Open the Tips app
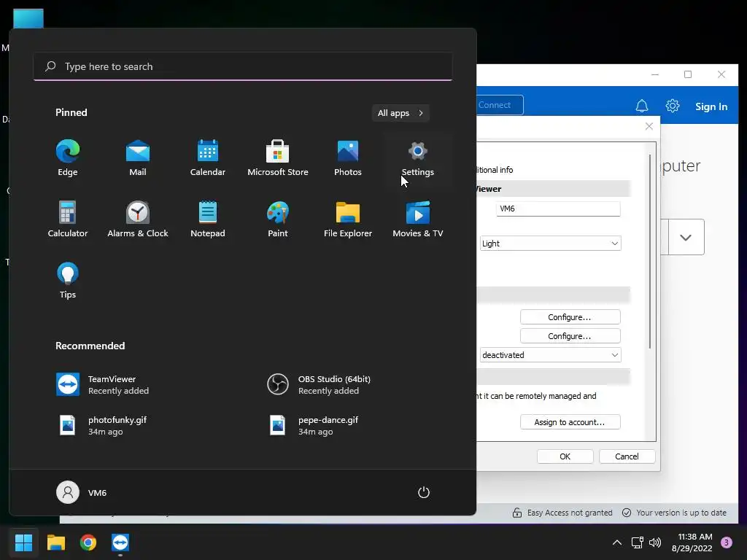Screen dimensions: 747x560 coord(68,281)
